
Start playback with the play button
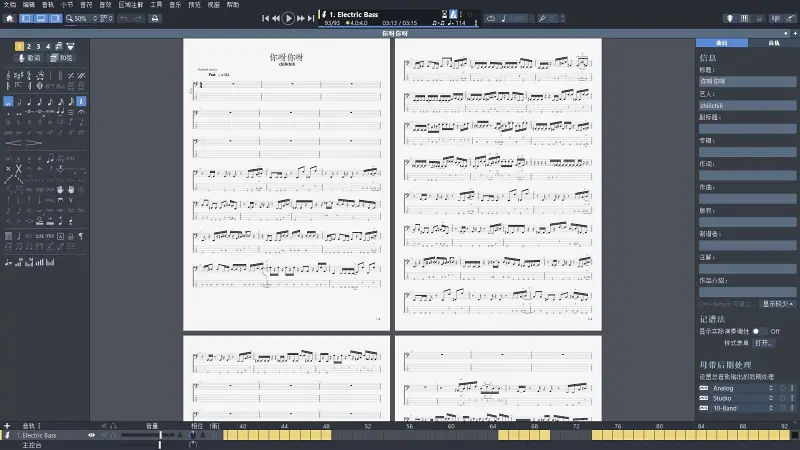pyautogui.click(x=288, y=18)
